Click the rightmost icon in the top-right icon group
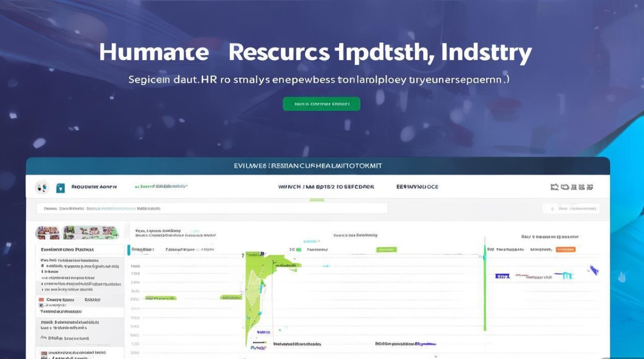The height and width of the screenshot is (359, 644). pyautogui.click(x=590, y=187)
